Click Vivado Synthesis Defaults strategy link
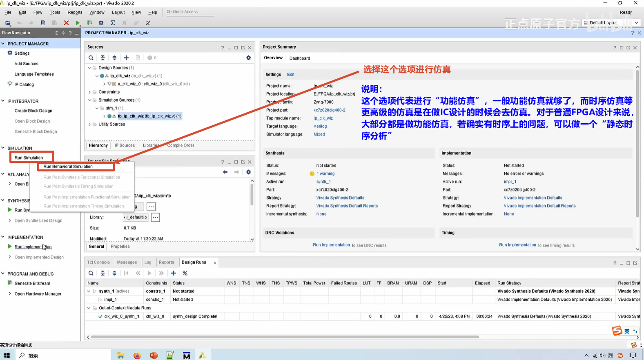Screen dimensions: 644x360 pyautogui.click(x=340, y=198)
